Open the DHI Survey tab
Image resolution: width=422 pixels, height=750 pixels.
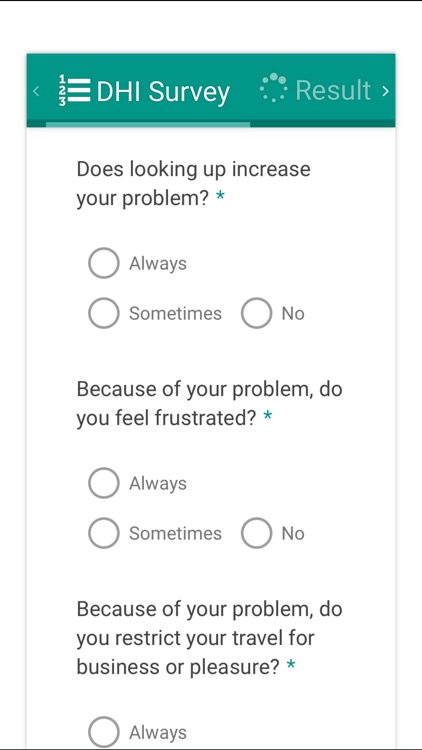[x=147, y=90]
